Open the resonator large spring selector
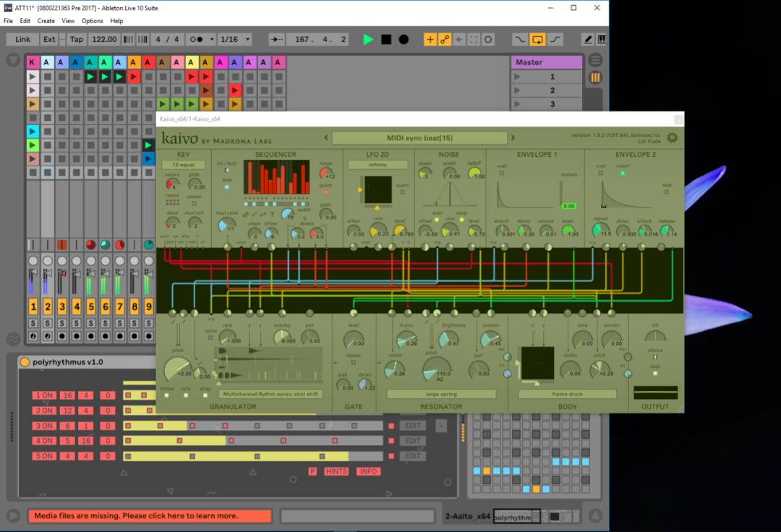Image resolution: width=781 pixels, height=532 pixels. click(441, 394)
